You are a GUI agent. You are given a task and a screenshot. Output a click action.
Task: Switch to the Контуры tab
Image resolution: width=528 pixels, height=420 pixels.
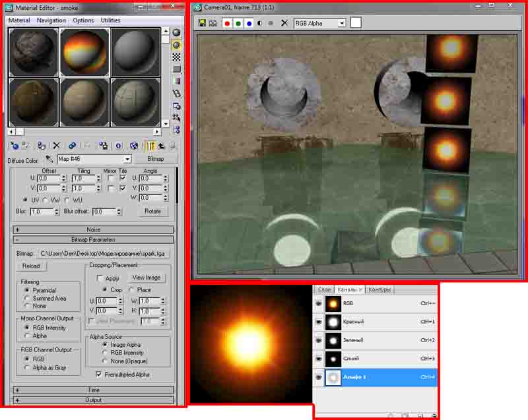coord(380,289)
